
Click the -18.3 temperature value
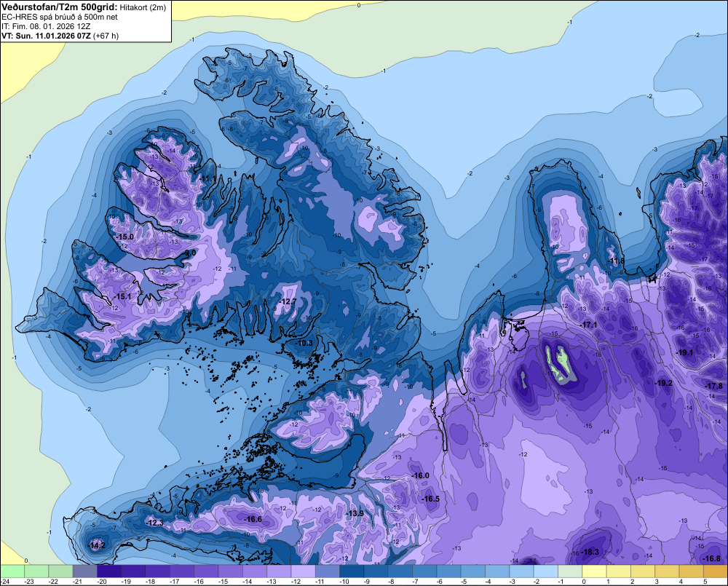[x=590, y=552]
